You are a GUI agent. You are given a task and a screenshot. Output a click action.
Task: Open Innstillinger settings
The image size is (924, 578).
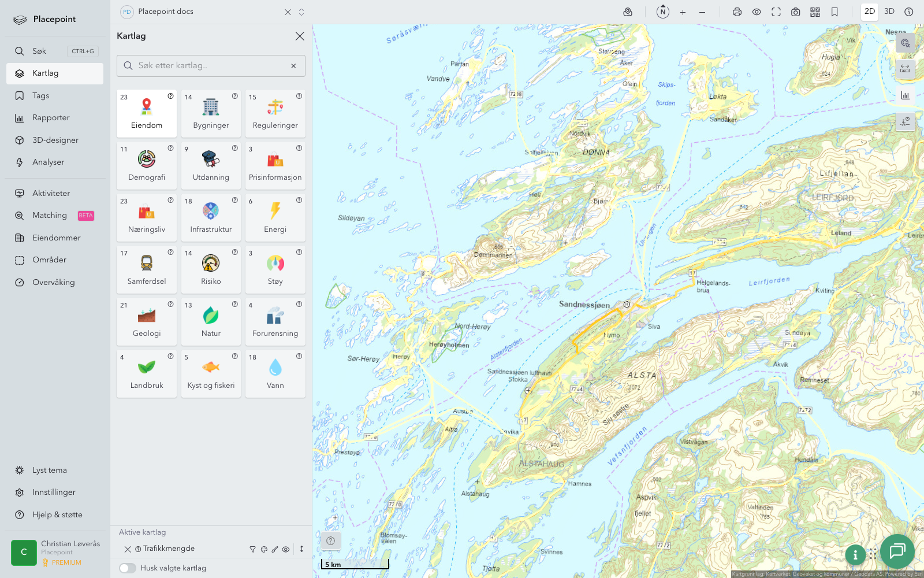click(55, 492)
